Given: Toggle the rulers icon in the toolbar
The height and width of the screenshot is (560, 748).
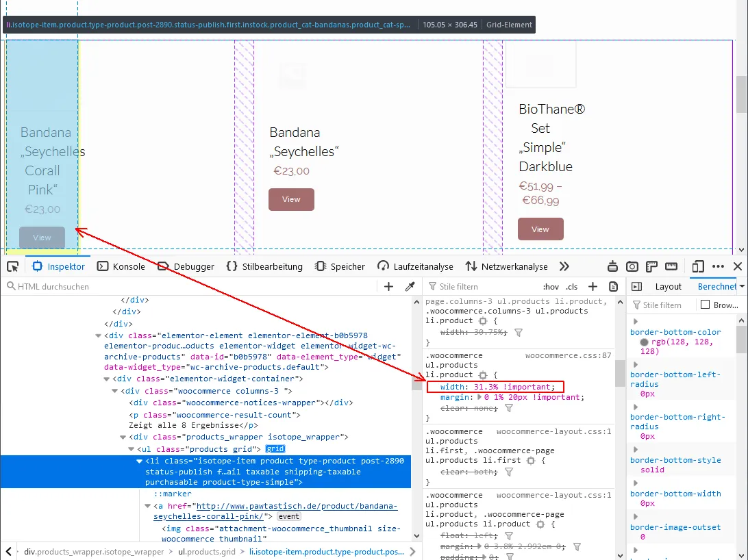Looking at the screenshot, I should coord(651,266).
